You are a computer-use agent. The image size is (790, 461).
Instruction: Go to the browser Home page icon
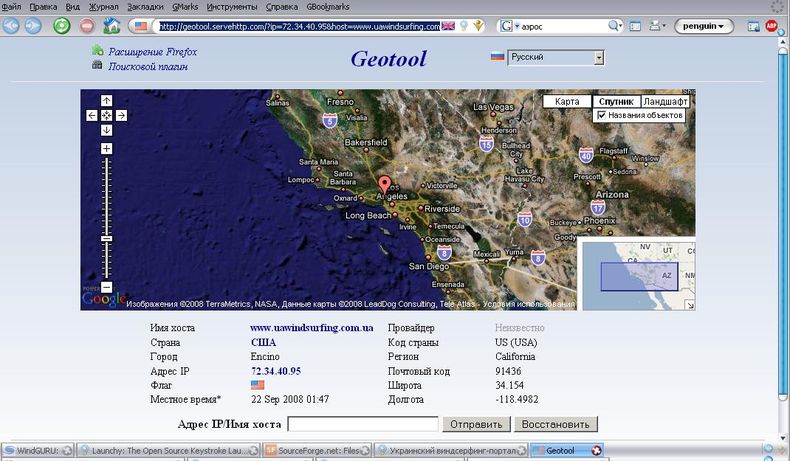(x=112, y=26)
